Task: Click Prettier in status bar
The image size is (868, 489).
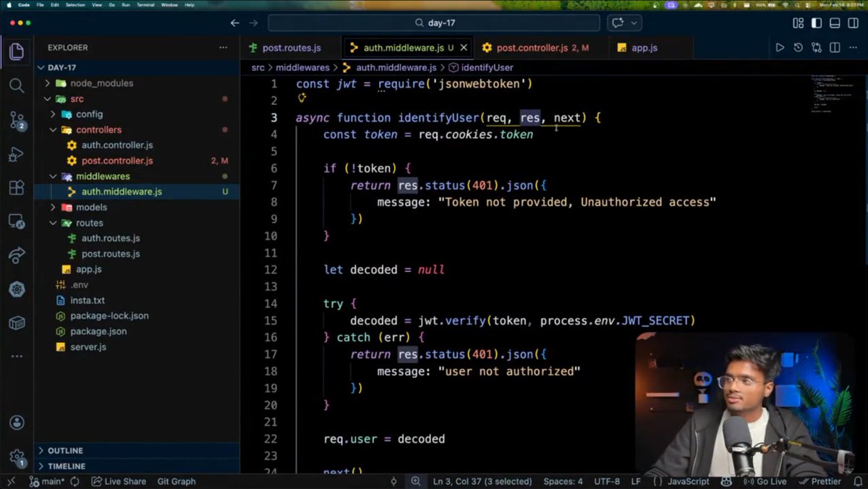Action: 820,481
